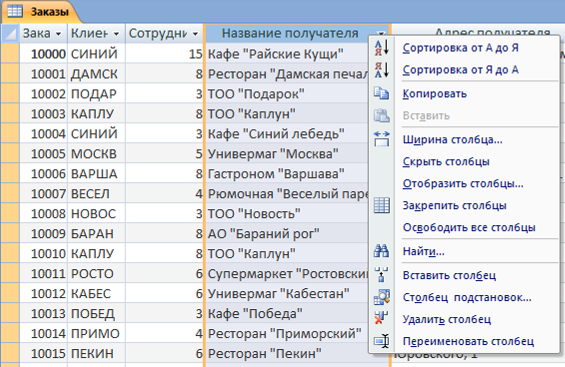
Task: Click the insert column icon
Action: click(x=381, y=275)
